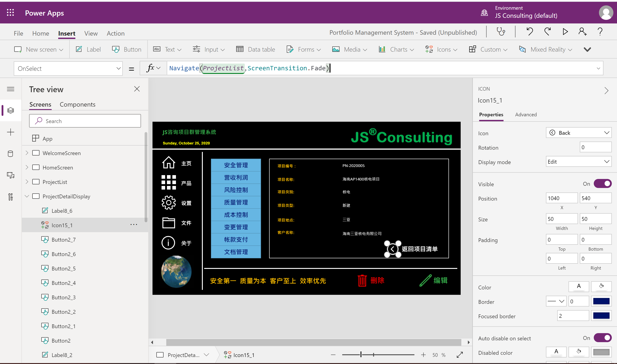Switch to the View ribbon tab
Image resolution: width=617 pixels, height=364 pixels.
point(91,33)
